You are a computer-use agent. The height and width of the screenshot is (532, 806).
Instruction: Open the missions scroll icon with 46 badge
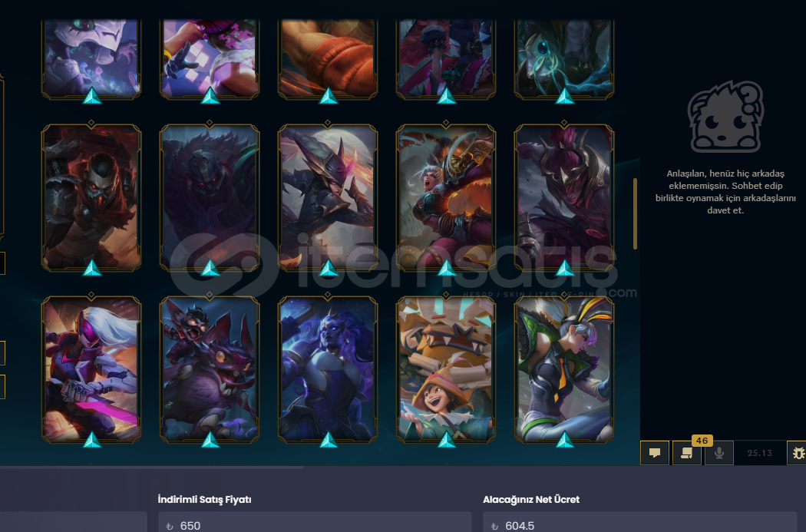click(x=687, y=453)
